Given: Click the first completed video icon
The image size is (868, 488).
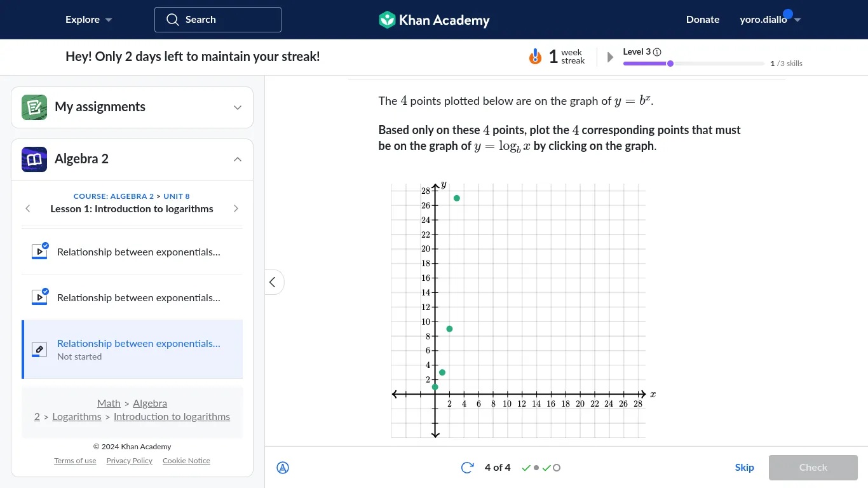Looking at the screenshot, I should [x=39, y=251].
